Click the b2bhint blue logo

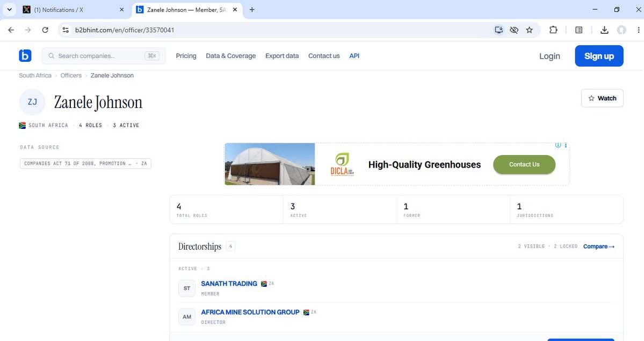coord(25,55)
